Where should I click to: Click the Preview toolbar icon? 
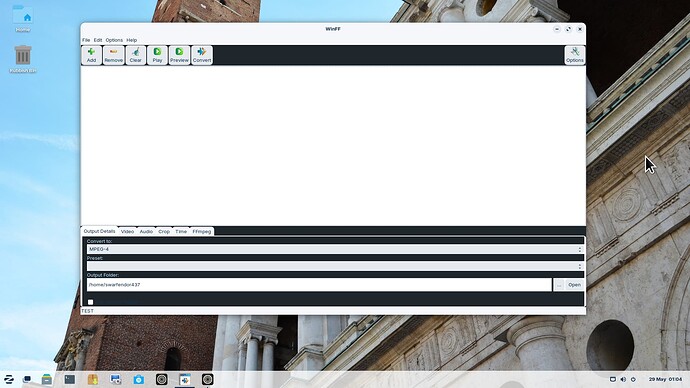[x=179, y=55]
